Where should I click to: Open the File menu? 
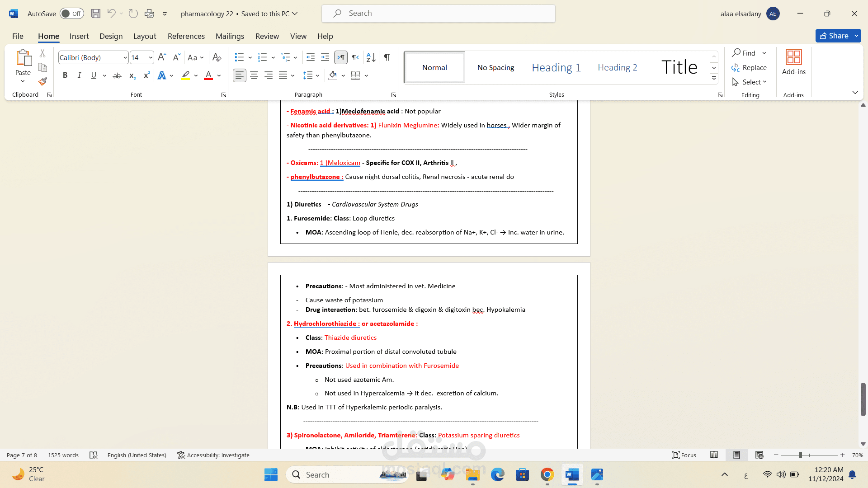point(18,36)
